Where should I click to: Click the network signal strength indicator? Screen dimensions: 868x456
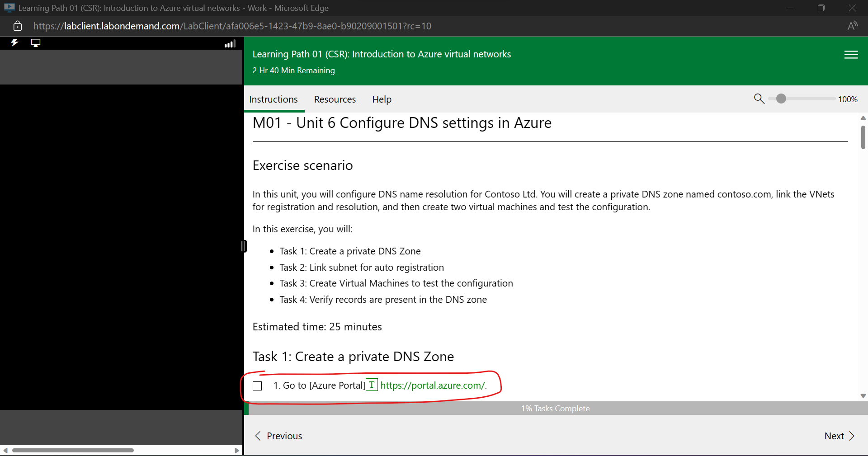(230, 44)
